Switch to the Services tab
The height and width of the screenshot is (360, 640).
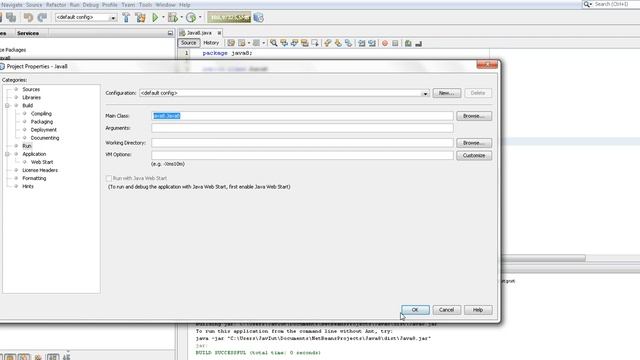pyautogui.click(x=28, y=33)
